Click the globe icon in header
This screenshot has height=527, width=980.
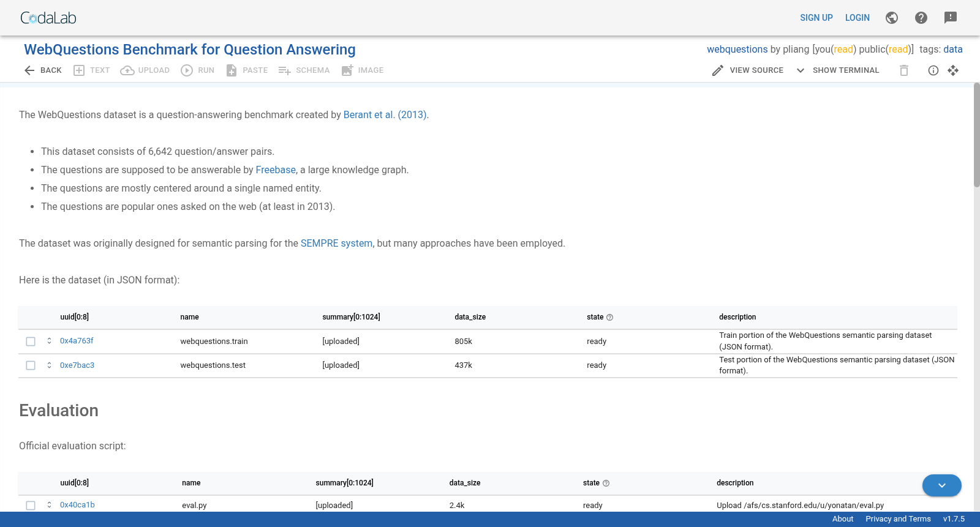point(892,18)
